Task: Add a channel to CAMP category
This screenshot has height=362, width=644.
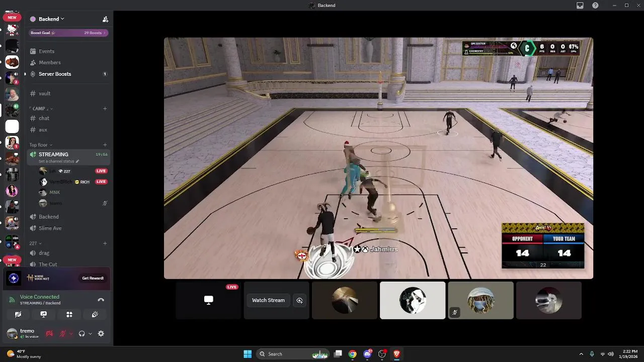Action: pyautogui.click(x=105, y=109)
